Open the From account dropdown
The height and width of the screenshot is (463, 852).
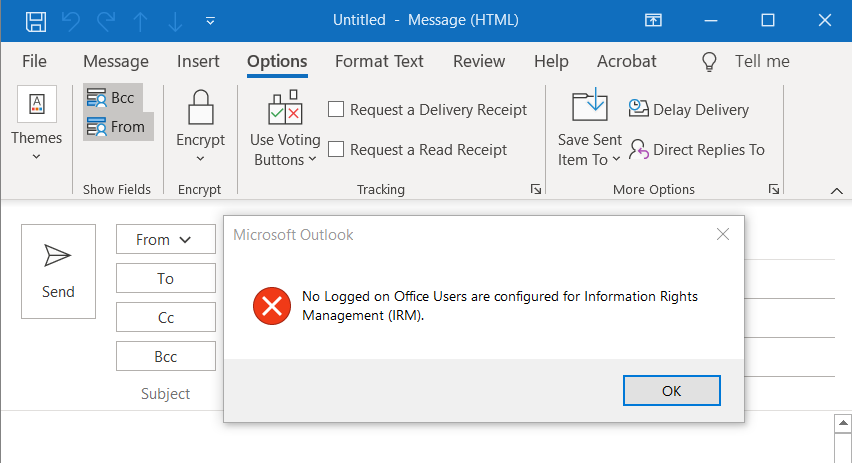click(166, 240)
